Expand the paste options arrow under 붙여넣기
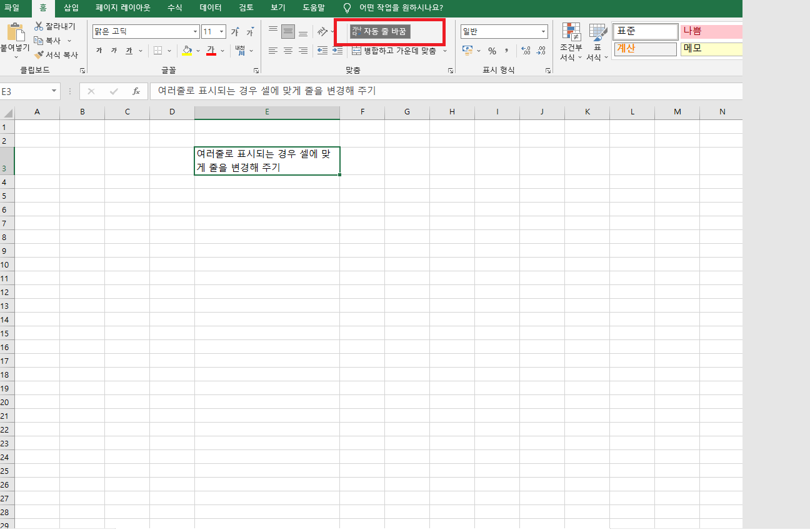The height and width of the screenshot is (532, 810). point(15,57)
